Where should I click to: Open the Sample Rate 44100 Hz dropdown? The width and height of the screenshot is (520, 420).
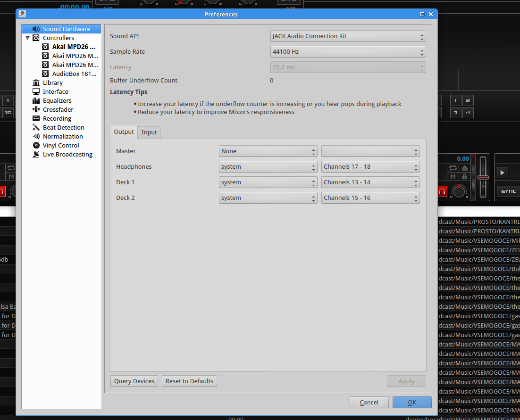pos(348,52)
